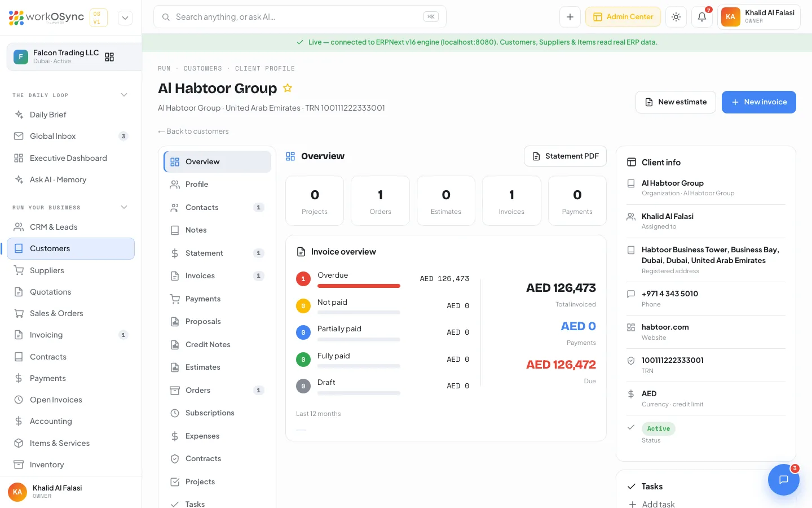Viewport: 812px width, 508px height.
Task: Select the Overview tab
Action: [217, 161]
